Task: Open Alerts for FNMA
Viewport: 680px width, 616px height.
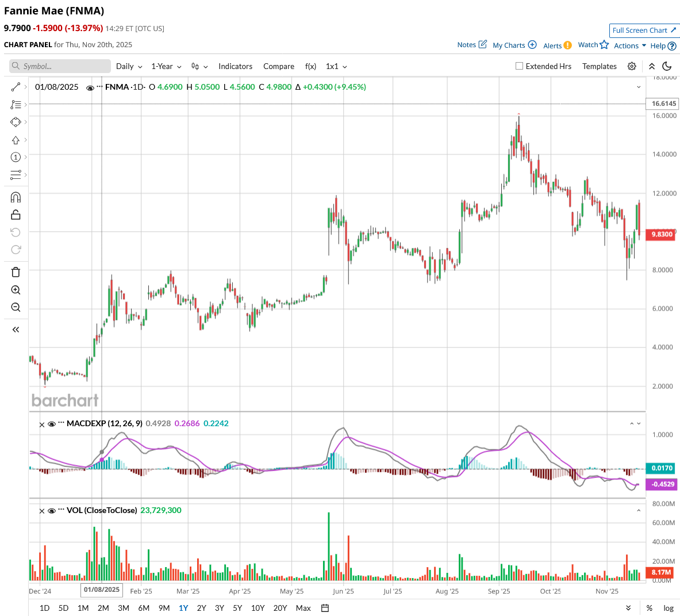Action: coord(557,45)
